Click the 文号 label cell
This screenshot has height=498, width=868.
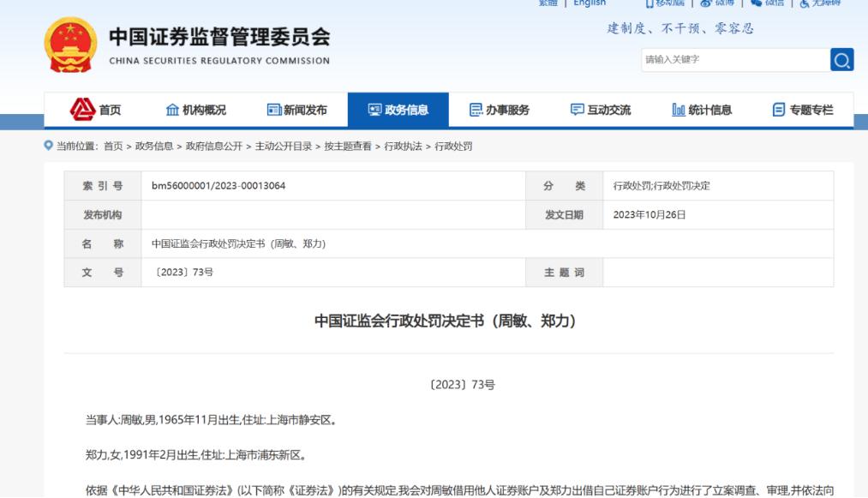coord(103,273)
